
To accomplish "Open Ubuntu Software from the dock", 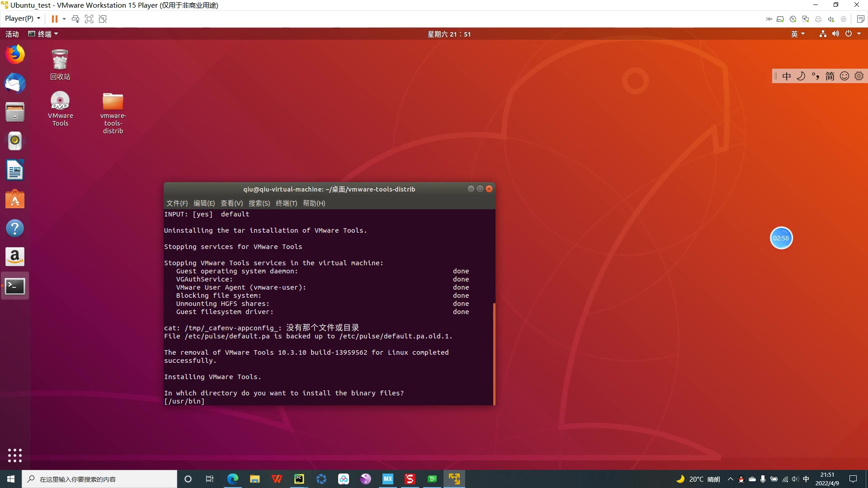I will tap(15, 199).
